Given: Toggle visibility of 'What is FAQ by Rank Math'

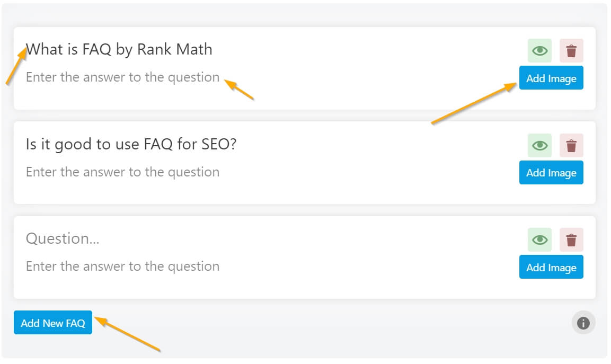Looking at the screenshot, I should [x=539, y=50].
